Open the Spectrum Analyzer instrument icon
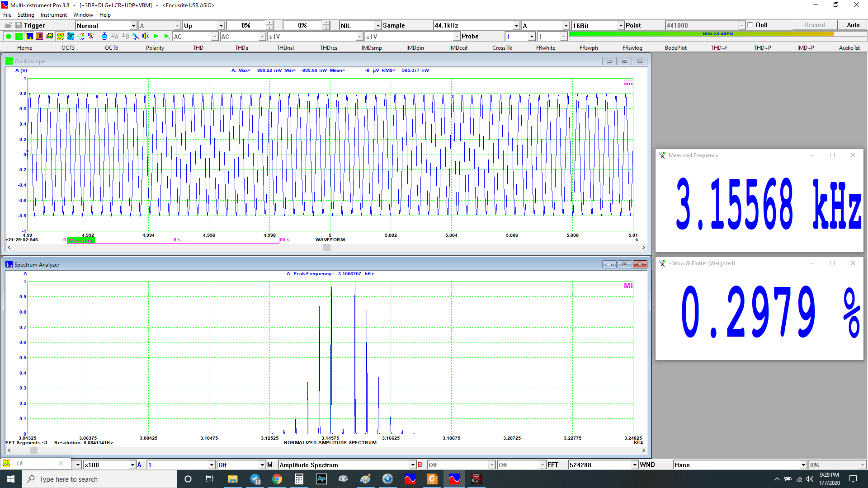This screenshot has width=868, height=488. 29,37
